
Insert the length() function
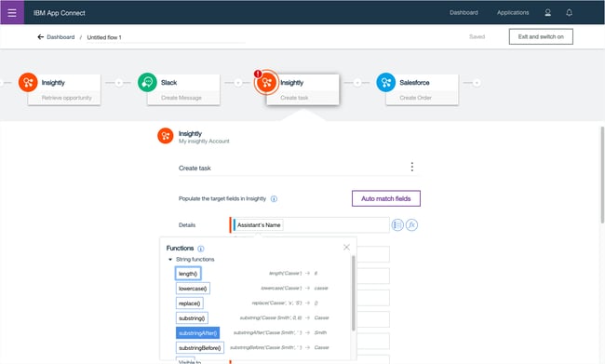pyautogui.click(x=188, y=274)
